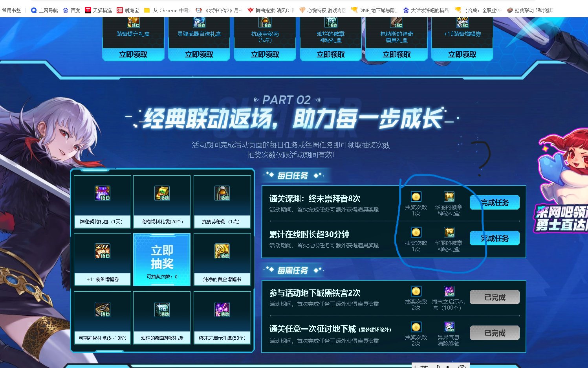Click the 已完成 button for 黑铁宫 weekly task
The width and height of the screenshot is (588, 368).
click(494, 297)
